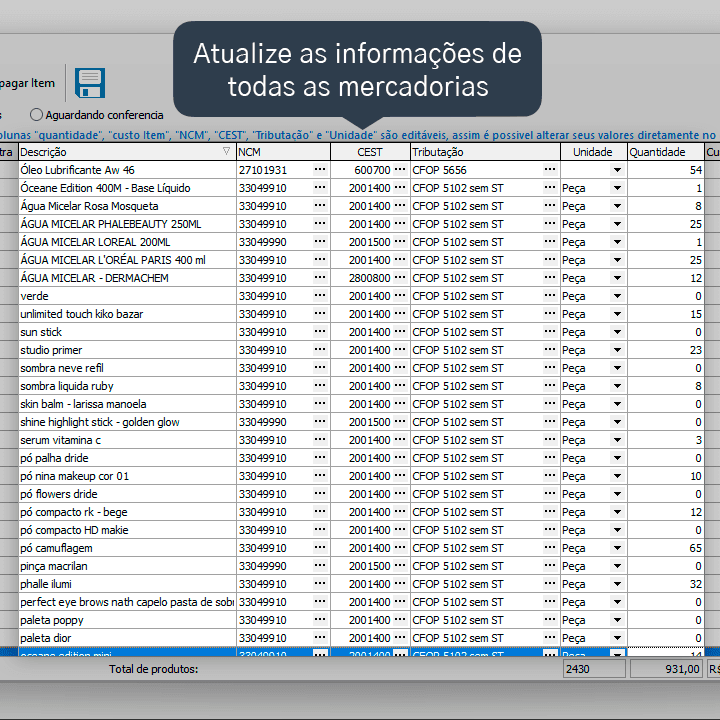Screen dimensions: 720x720
Task: Open CEST lookup for sombra liquida ruby
Action: 400,386
